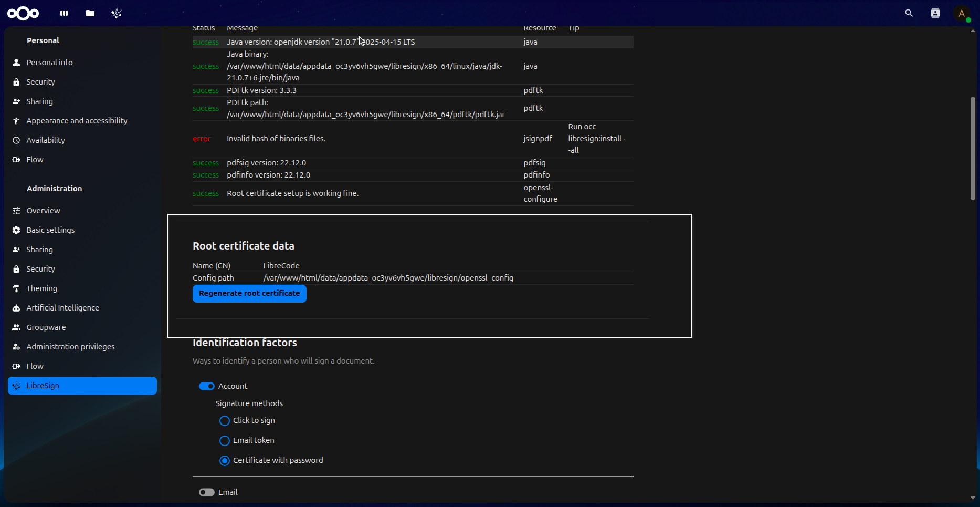
Task: Click the Theming paint roller icon
Action: [x=16, y=288]
